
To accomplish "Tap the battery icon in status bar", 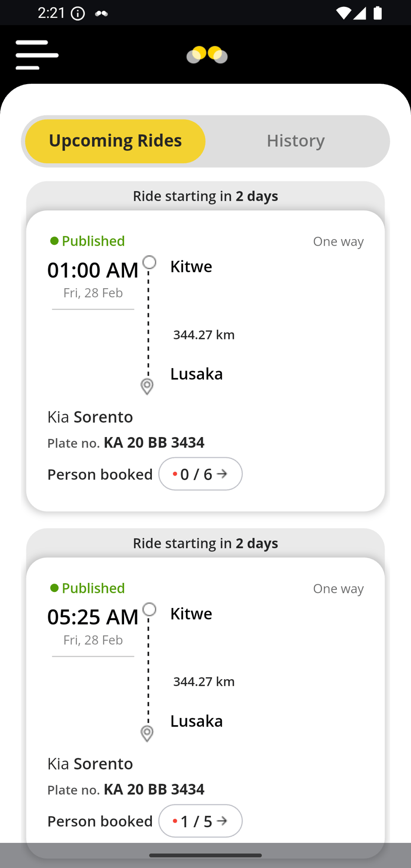I will [378, 13].
